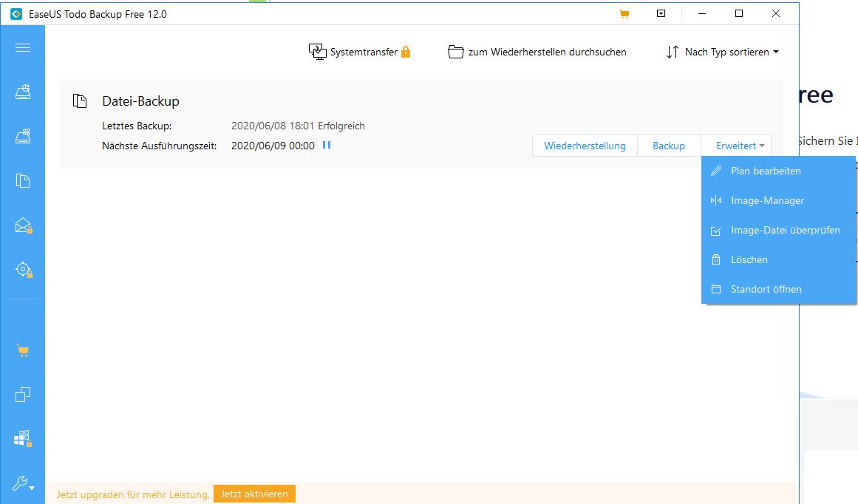The image size is (858, 504).
Task: Click the 2020/06/08 18:01 Erfolgreich status
Action: pyautogui.click(x=298, y=126)
